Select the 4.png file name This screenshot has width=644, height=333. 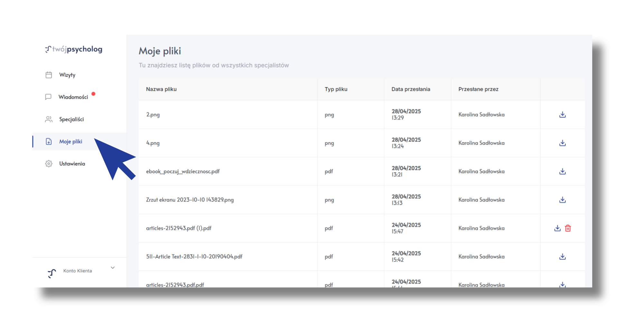[x=153, y=143]
